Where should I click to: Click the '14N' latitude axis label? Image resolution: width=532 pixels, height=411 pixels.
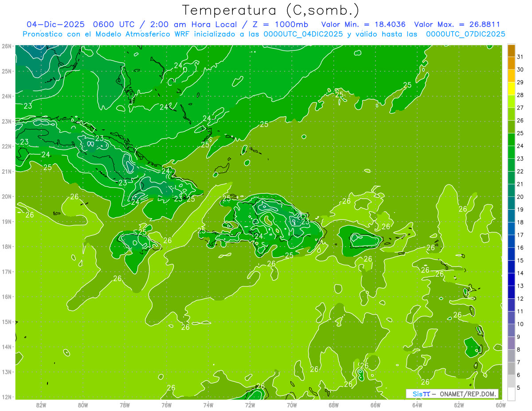tap(7, 347)
